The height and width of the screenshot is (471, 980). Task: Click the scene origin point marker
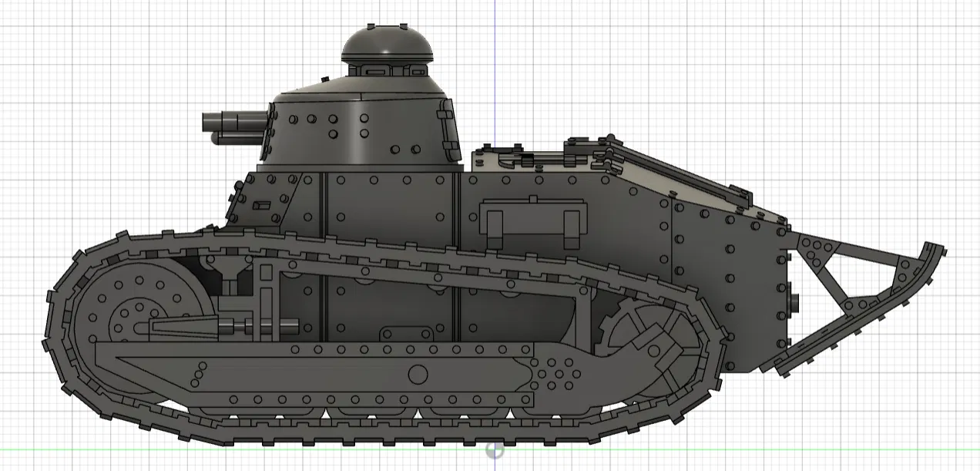(x=495, y=449)
